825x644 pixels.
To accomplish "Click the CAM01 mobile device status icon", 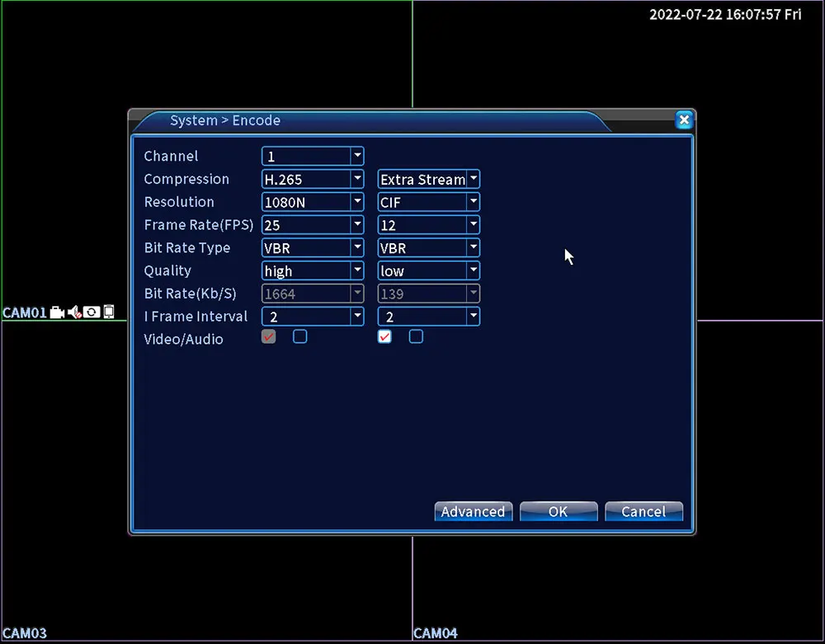I will tap(108, 312).
